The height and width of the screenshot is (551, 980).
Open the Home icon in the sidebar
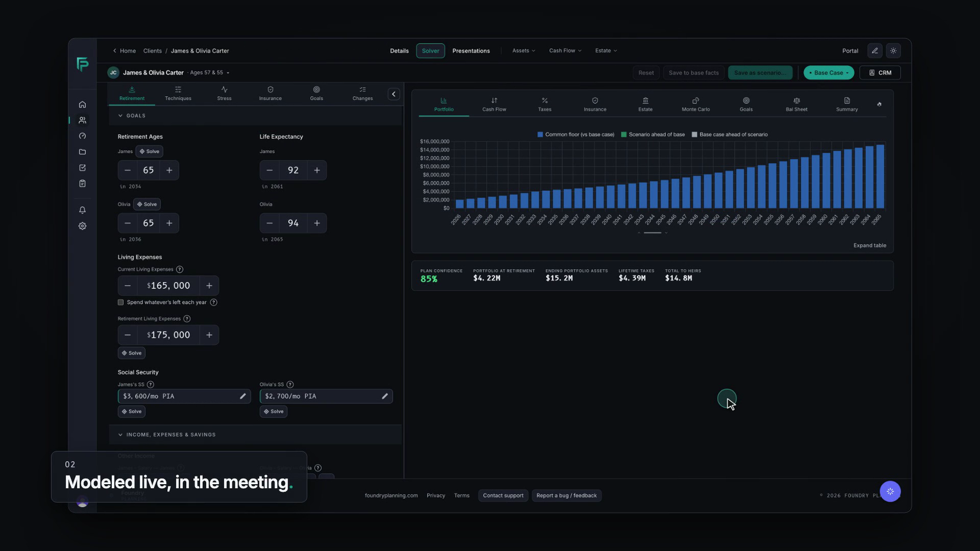[x=82, y=104]
